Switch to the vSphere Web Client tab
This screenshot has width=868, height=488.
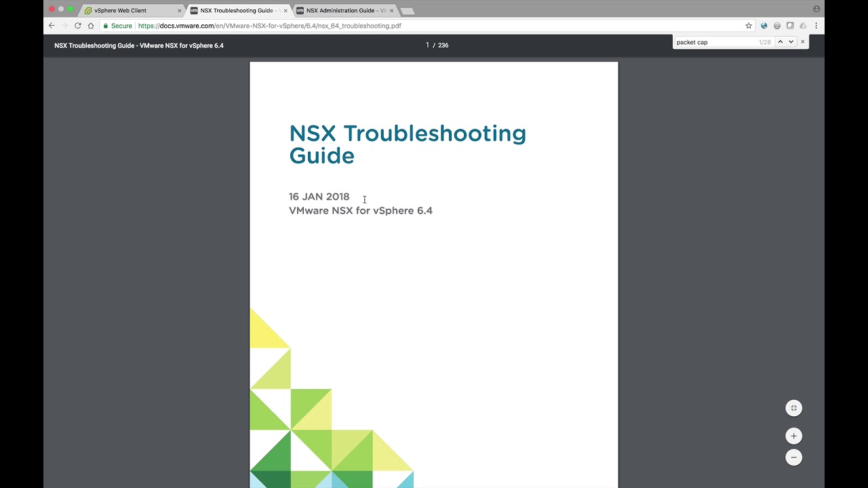[127, 11]
